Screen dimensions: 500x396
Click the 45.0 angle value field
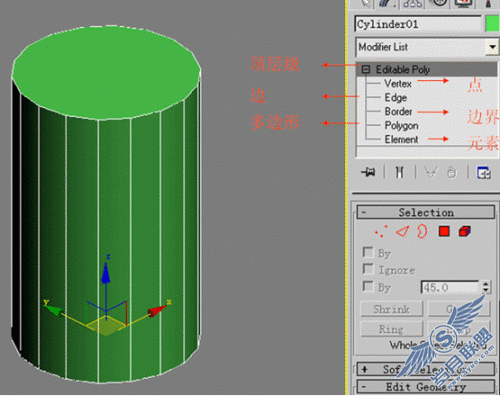tap(450, 287)
